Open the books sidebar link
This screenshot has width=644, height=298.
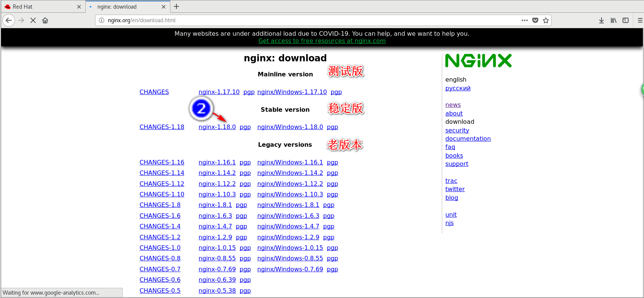tap(454, 155)
